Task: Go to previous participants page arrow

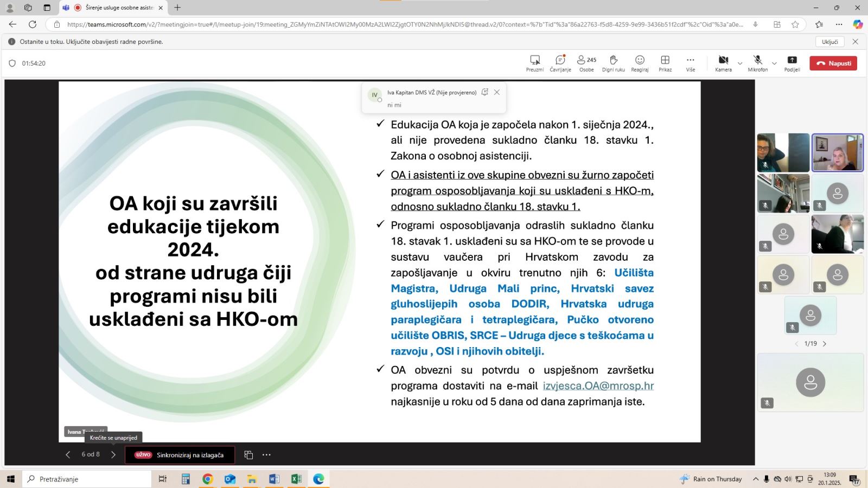Action: point(796,344)
